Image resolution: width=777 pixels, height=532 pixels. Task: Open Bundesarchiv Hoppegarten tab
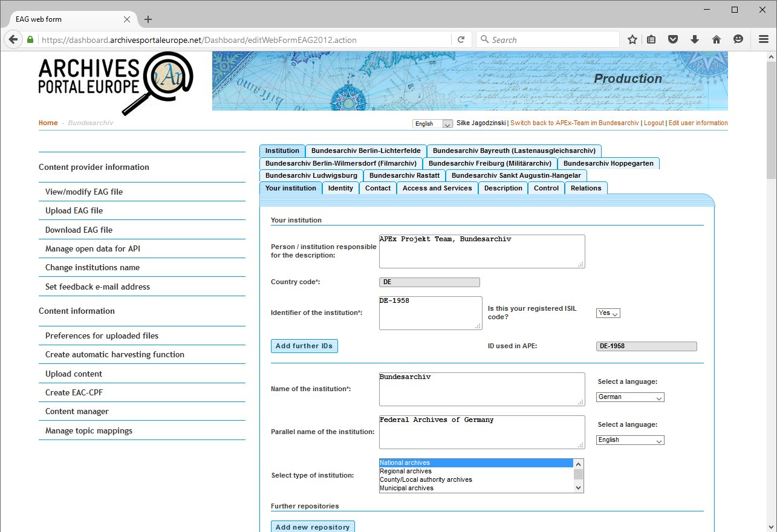point(608,164)
